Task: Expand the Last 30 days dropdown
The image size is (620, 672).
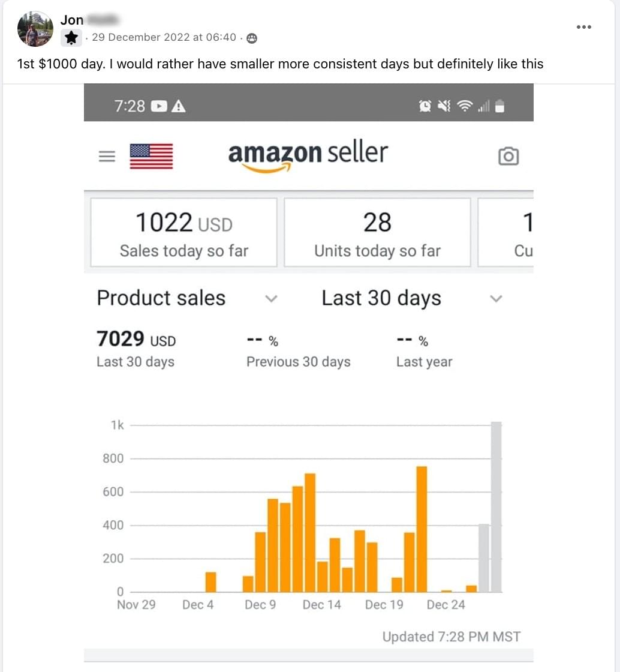Action: (x=496, y=298)
